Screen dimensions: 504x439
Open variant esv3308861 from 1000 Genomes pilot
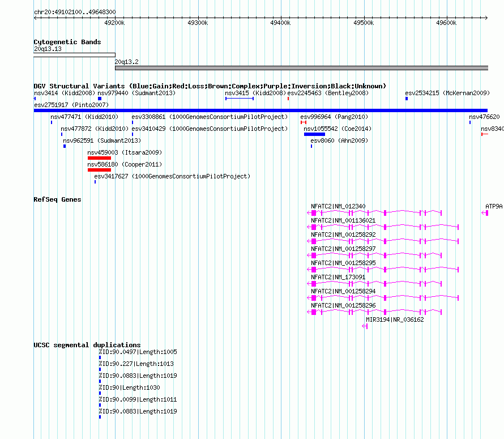coord(210,117)
